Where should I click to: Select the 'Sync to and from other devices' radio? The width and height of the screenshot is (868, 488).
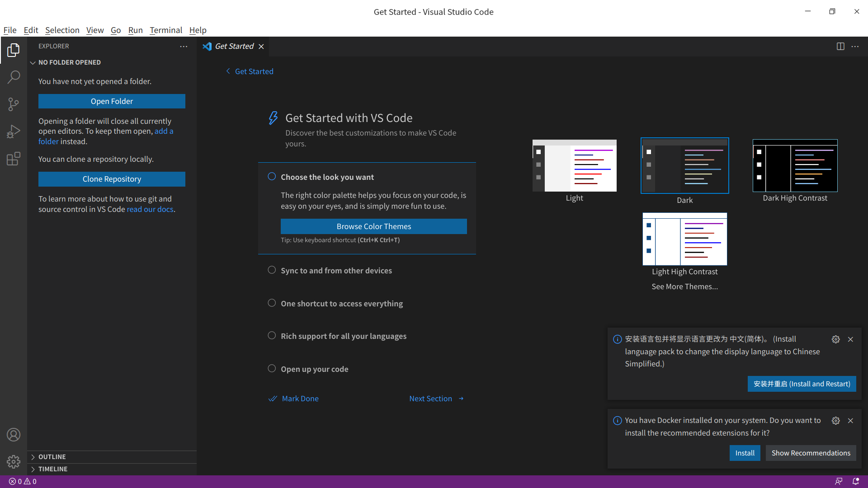(272, 270)
